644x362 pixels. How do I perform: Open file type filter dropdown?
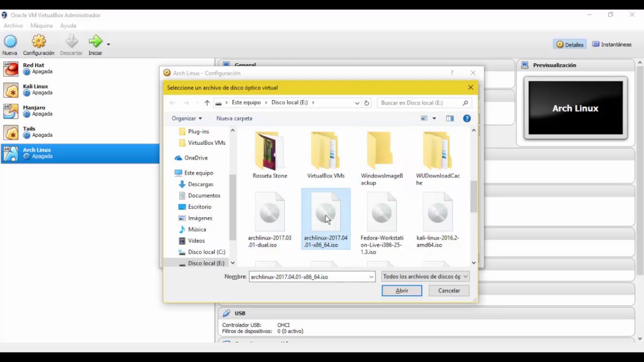click(x=425, y=277)
